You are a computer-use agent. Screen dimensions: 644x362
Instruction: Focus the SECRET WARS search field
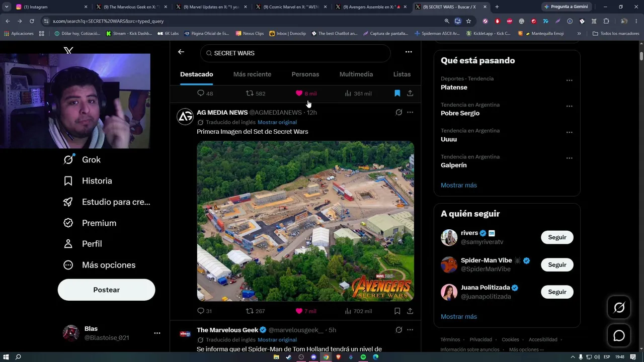[x=295, y=53]
